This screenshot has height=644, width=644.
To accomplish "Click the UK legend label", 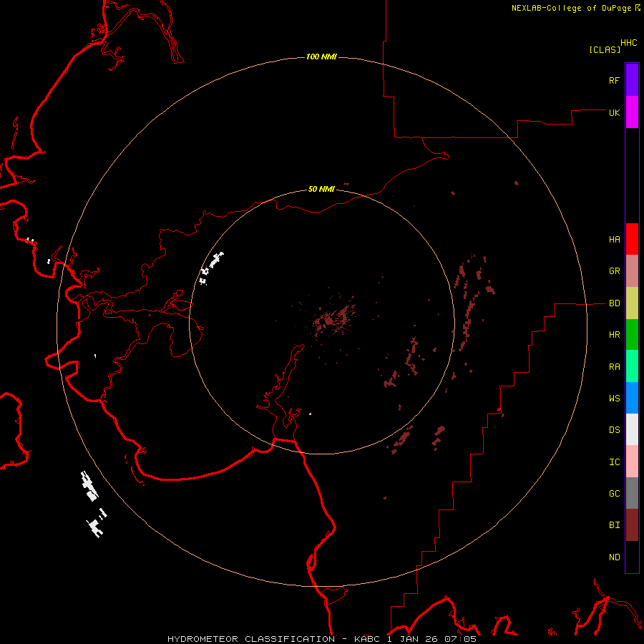I will (x=614, y=113).
